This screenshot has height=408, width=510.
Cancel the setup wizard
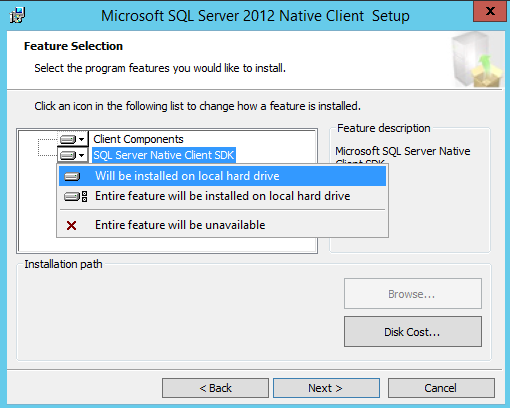(x=441, y=388)
